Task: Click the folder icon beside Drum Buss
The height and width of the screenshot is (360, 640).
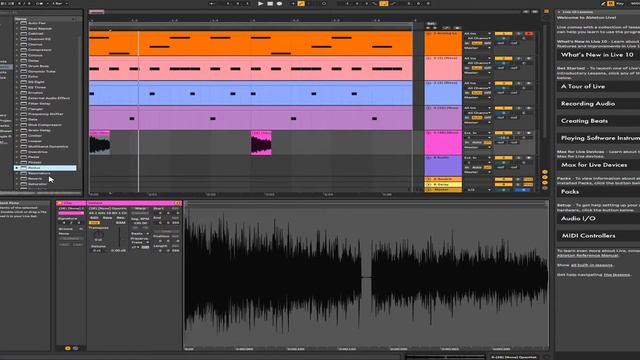Action: click(x=24, y=66)
